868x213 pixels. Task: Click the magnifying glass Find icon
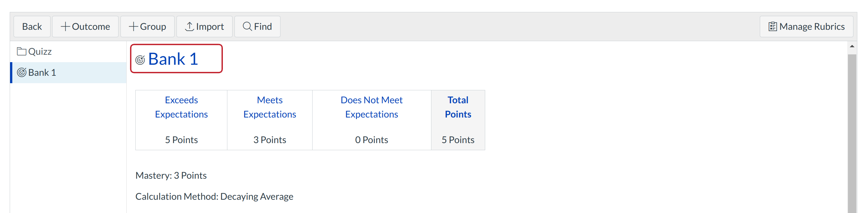247,26
